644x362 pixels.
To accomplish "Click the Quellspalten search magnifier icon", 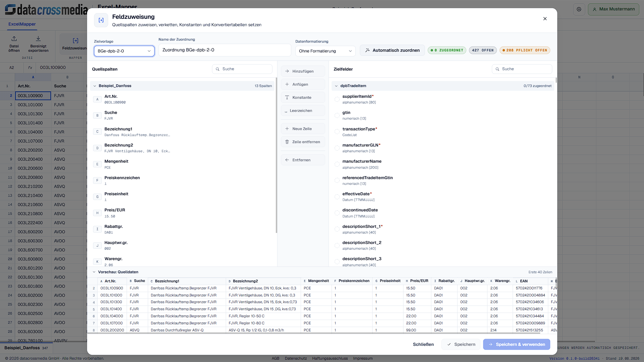I will tap(218, 69).
